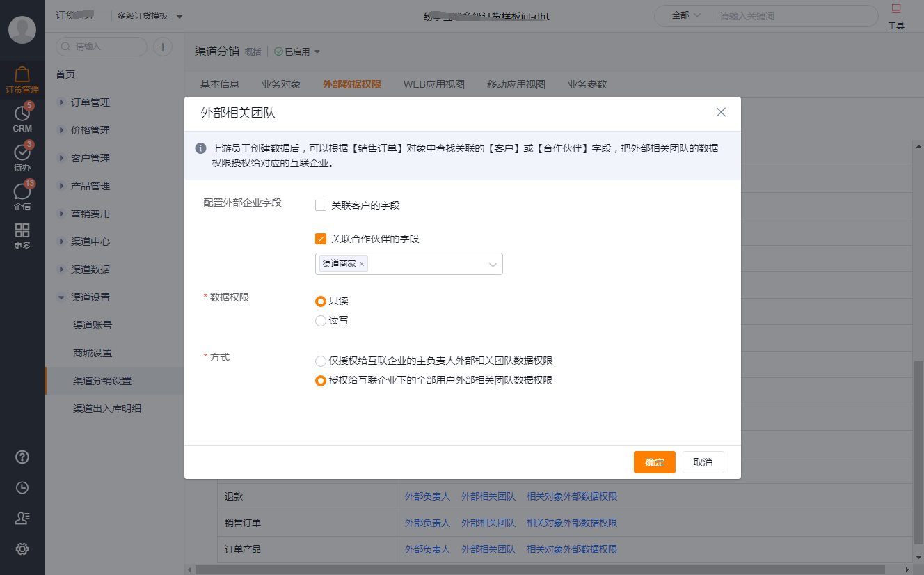The image size is (924, 575).
Task: Enable the 关联客户的字段 checkbox
Action: coord(320,205)
